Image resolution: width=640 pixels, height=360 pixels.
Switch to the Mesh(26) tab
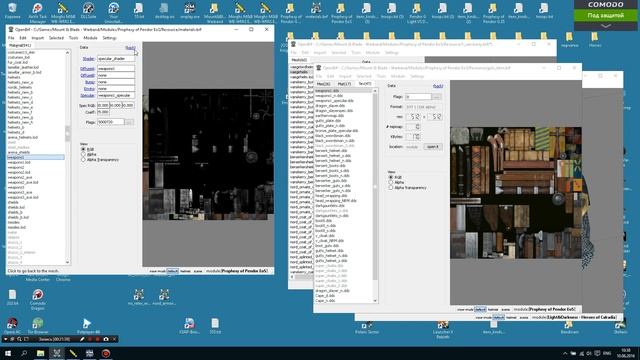(x=324, y=84)
